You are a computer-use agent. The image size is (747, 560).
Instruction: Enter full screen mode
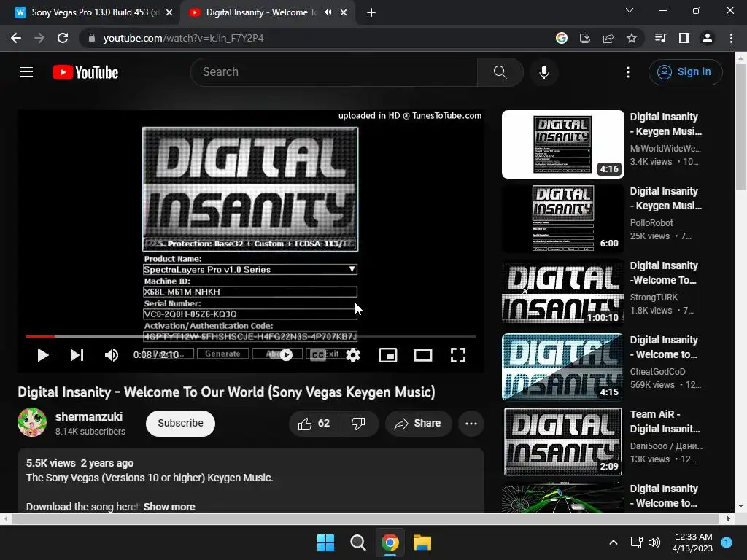click(x=458, y=355)
